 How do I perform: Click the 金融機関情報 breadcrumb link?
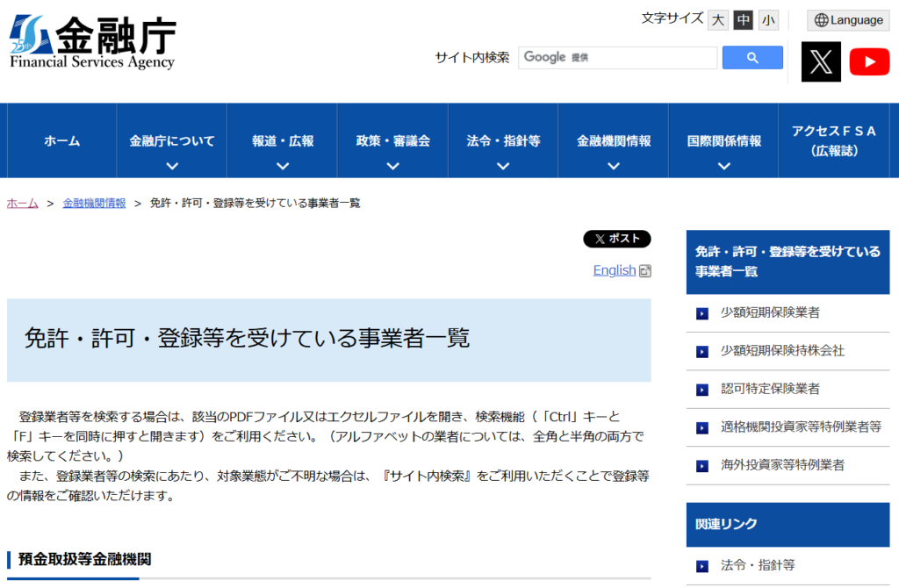click(94, 203)
